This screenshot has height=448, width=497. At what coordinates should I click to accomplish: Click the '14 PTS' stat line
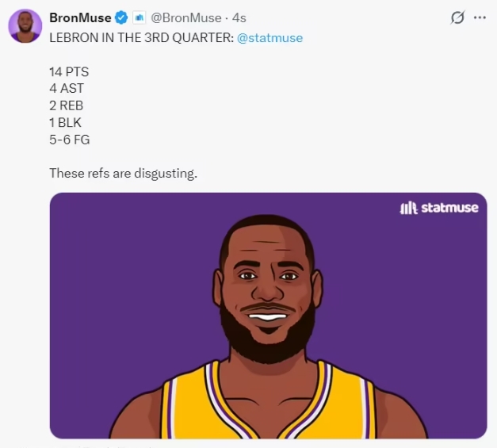pyautogui.click(x=69, y=71)
